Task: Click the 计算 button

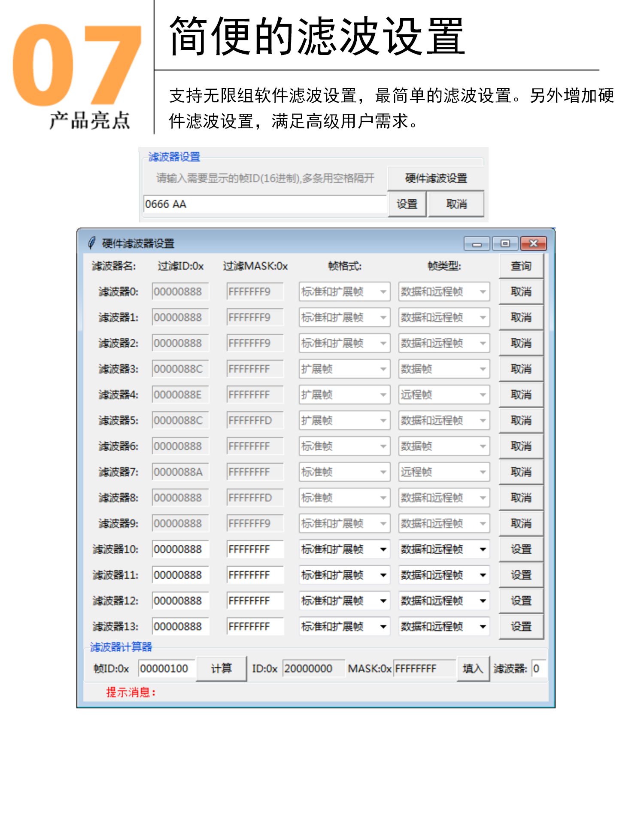Action: pos(222,669)
